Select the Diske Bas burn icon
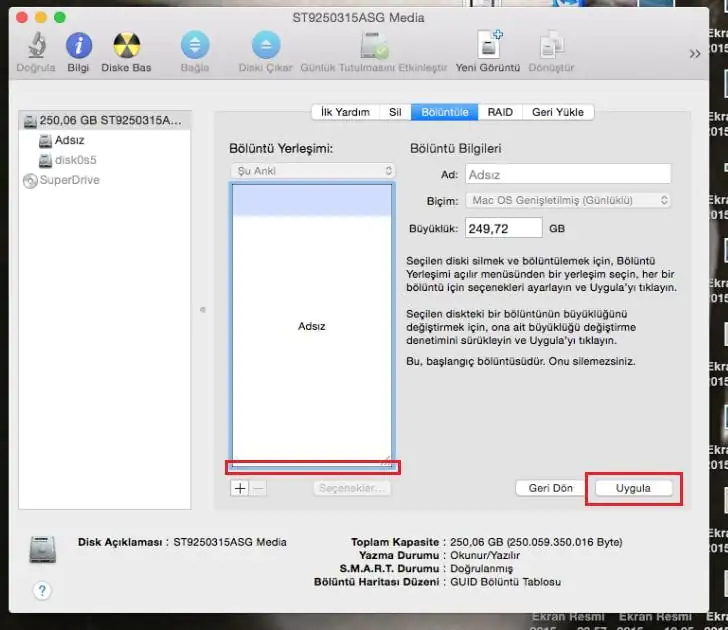Viewport: 728px width, 630px height. 126,45
